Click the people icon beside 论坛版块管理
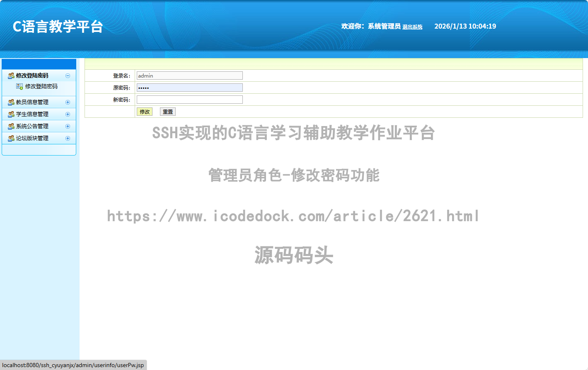 [x=11, y=138]
